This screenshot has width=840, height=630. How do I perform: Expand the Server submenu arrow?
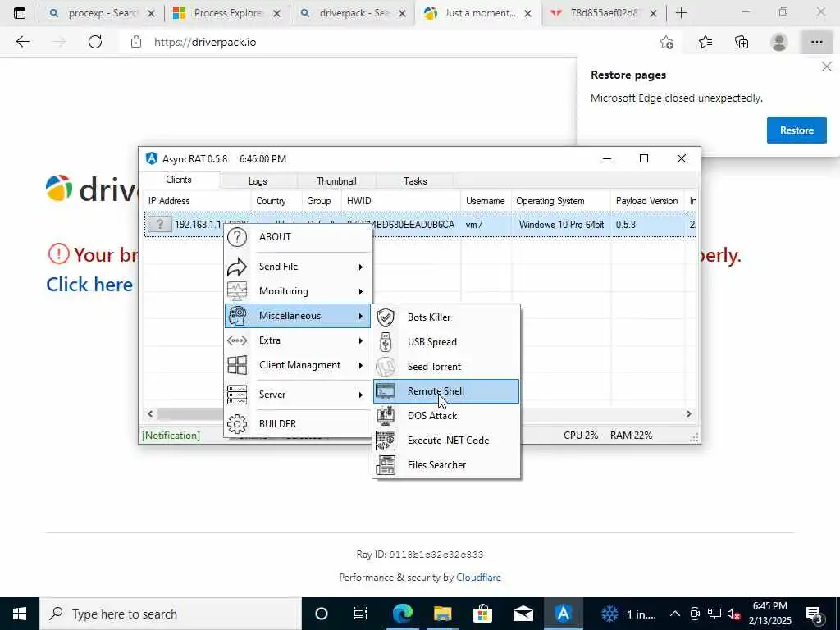361,395
